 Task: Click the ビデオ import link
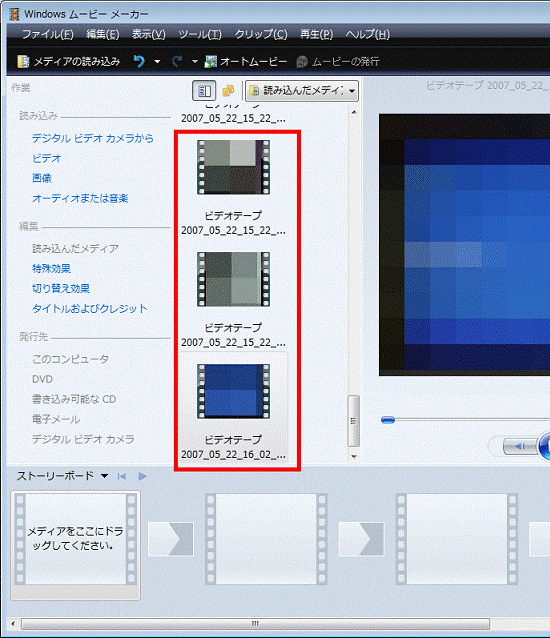click(x=46, y=158)
